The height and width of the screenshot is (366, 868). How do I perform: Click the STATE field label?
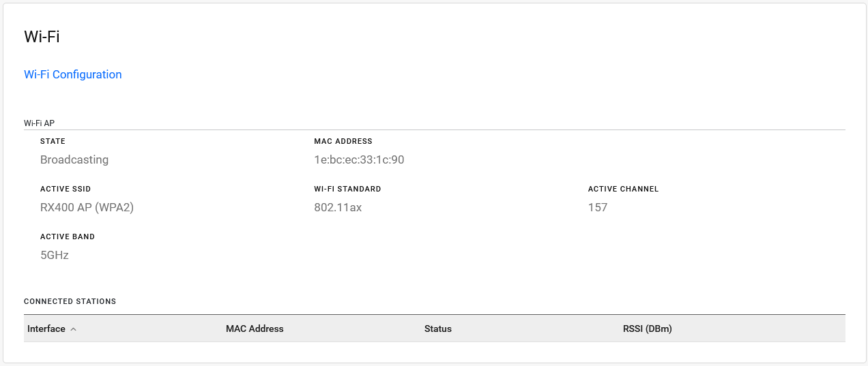(x=53, y=141)
